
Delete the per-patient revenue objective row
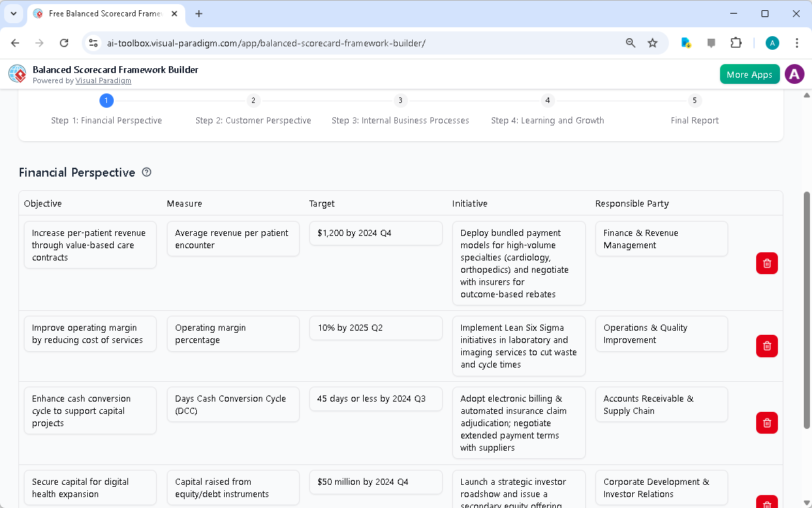click(766, 263)
